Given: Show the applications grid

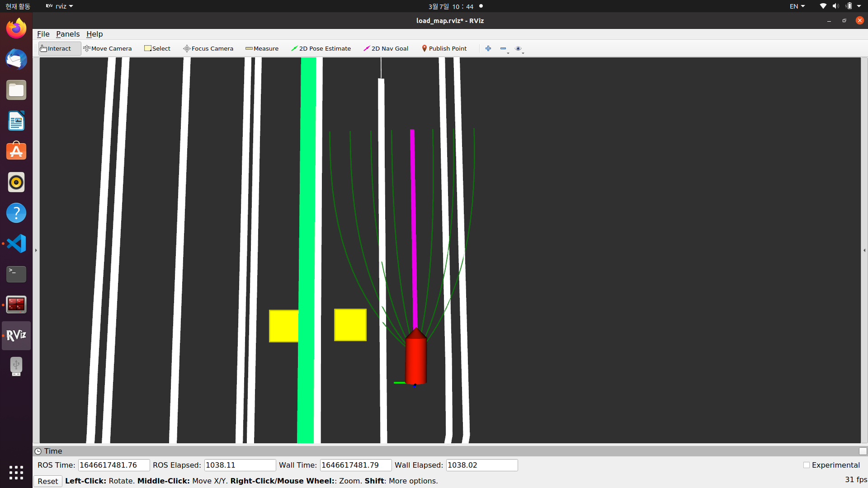Looking at the screenshot, I should [x=16, y=473].
